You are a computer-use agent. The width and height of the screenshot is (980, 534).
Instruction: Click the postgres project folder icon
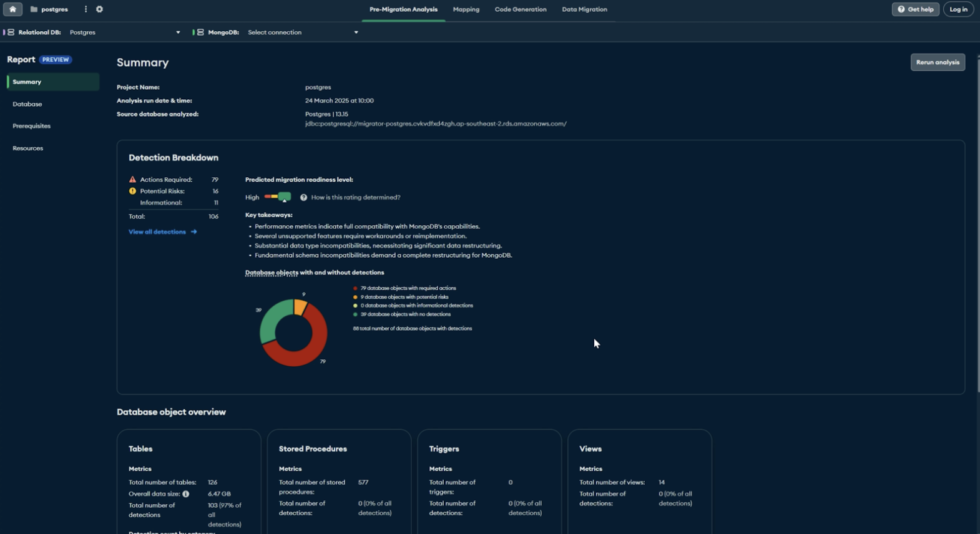tap(34, 9)
